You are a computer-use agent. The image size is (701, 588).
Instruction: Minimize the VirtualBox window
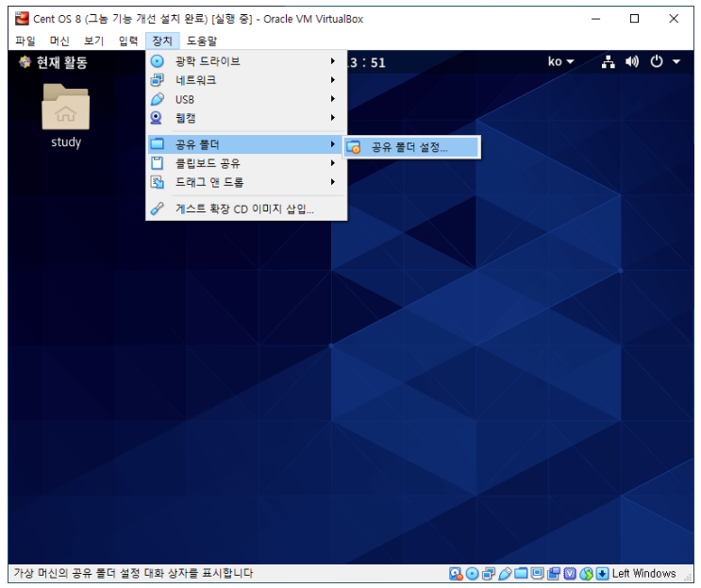pyautogui.click(x=595, y=19)
